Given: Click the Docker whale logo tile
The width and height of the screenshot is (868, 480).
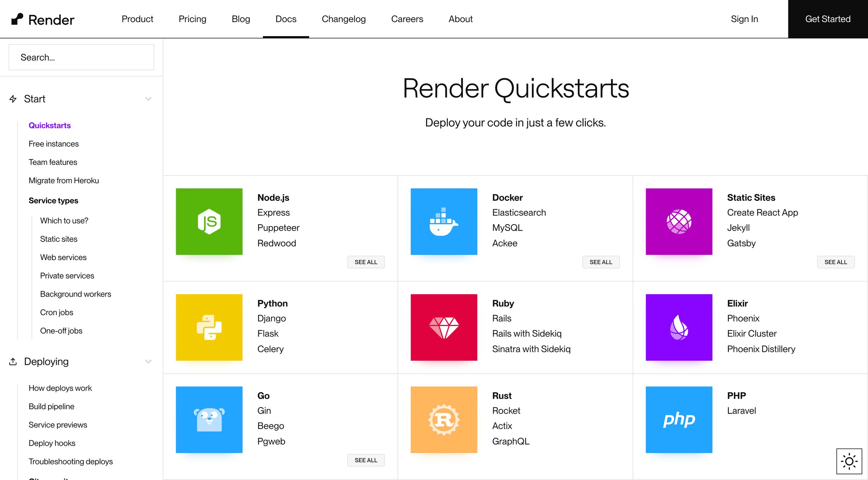Looking at the screenshot, I should (x=444, y=222).
